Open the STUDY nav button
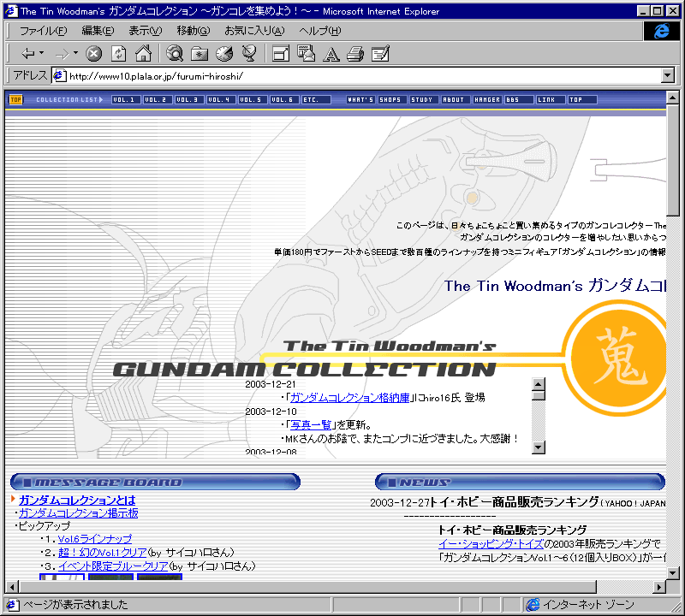 coord(424,99)
